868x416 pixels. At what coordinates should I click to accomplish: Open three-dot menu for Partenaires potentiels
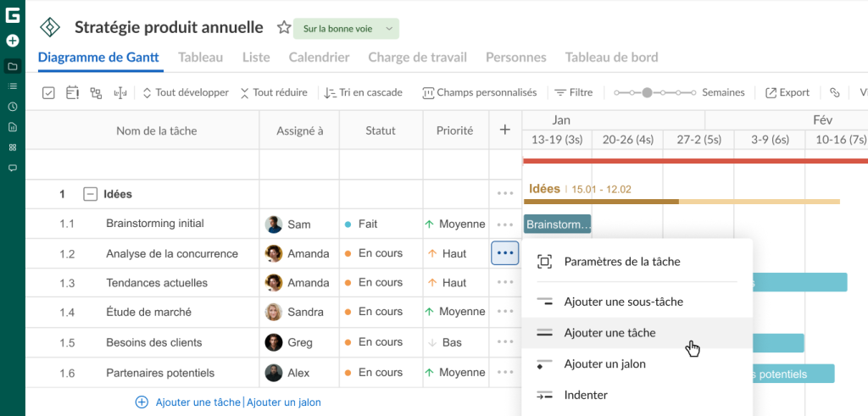[x=505, y=372]
